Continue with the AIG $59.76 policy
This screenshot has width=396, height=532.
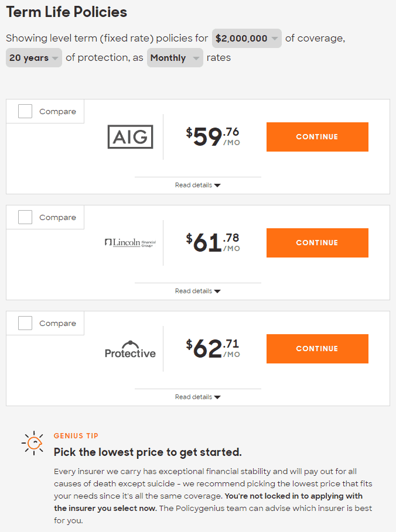(317, 137)
